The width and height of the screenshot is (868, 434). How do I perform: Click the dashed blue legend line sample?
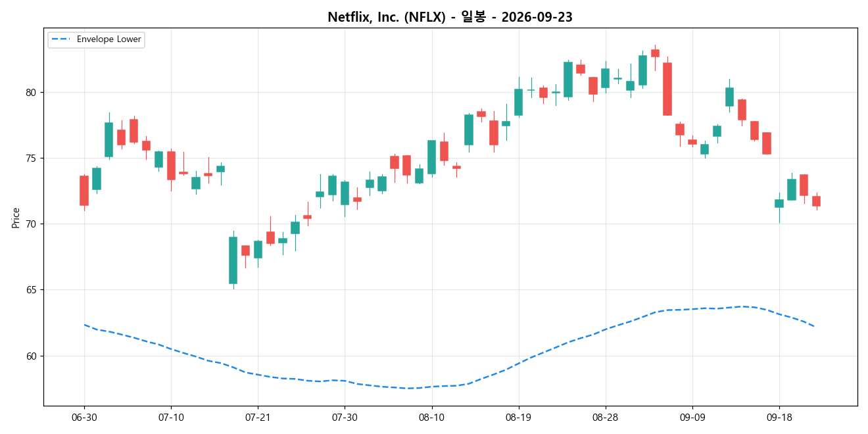click(61, 39)
